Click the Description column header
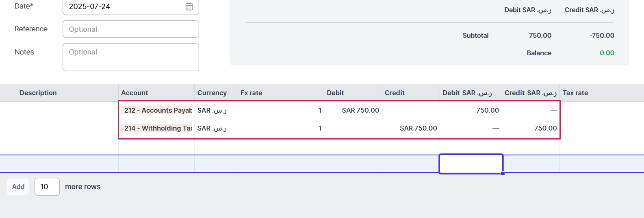 coord(38,93)
